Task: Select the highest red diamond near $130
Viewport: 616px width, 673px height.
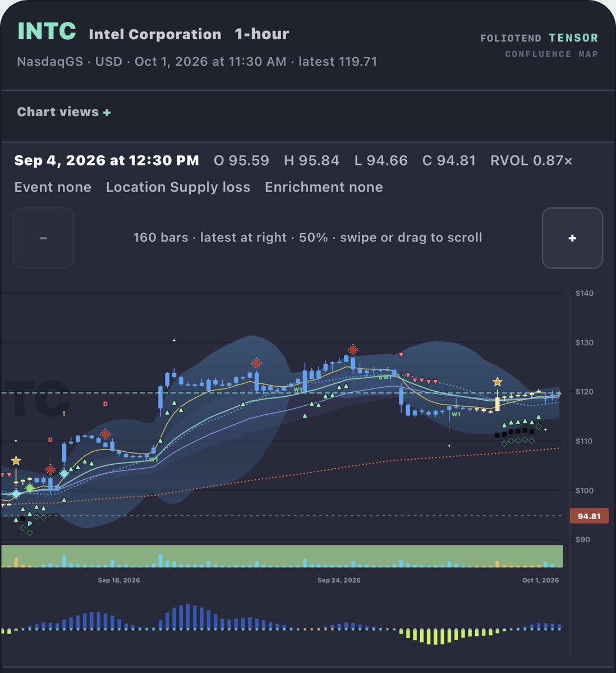Action: pyautogui.click(x=353, y=350)
